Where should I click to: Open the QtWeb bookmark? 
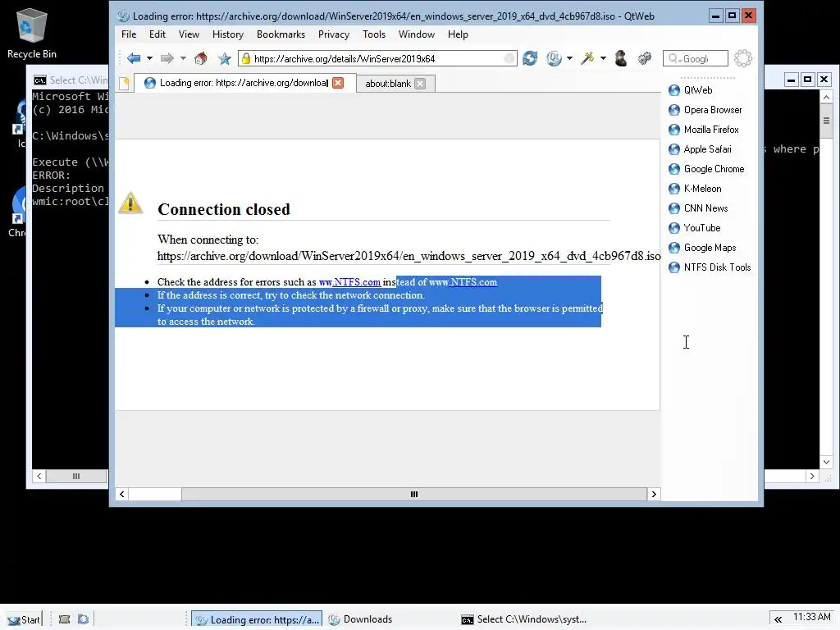691,90
